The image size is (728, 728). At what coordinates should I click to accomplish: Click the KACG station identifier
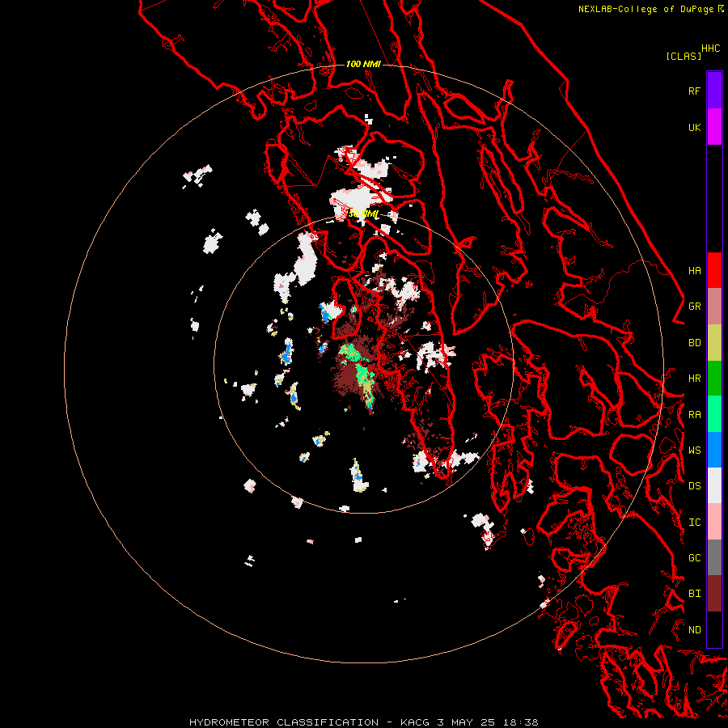pos(416,722)
